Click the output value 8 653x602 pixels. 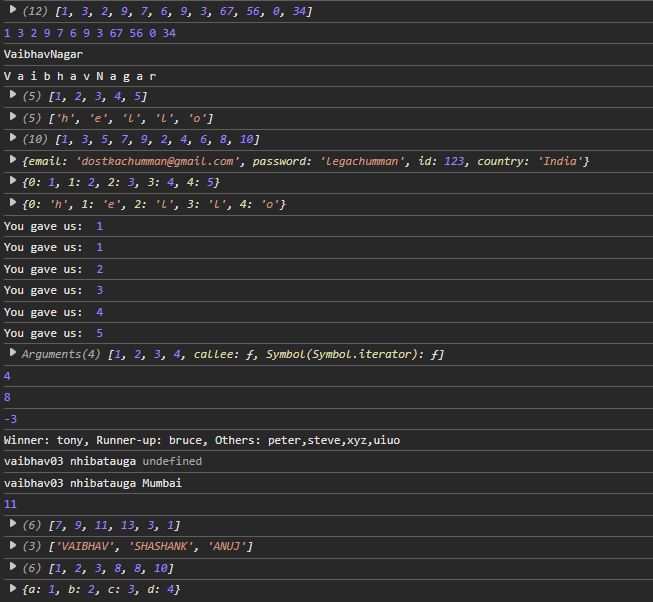pyautogui.click(x=7, y=398)
